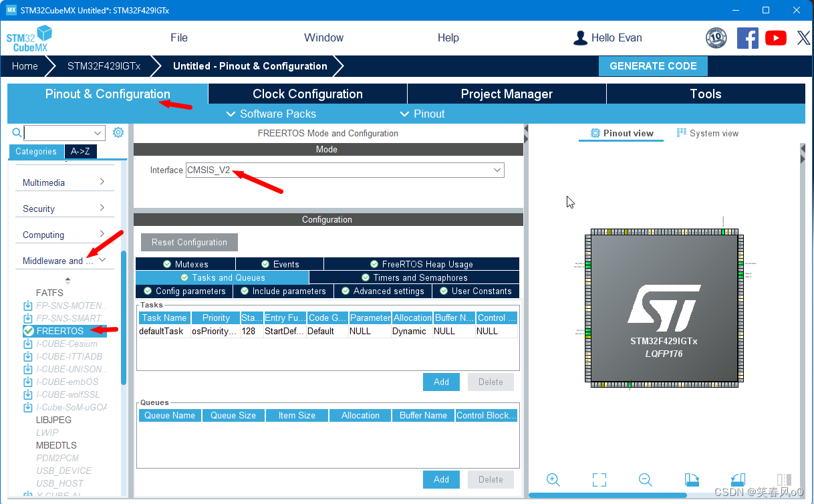This screenshot has height=504, width=814.
Task: Click Reset Configuration button
Action: tap(189, 242)
